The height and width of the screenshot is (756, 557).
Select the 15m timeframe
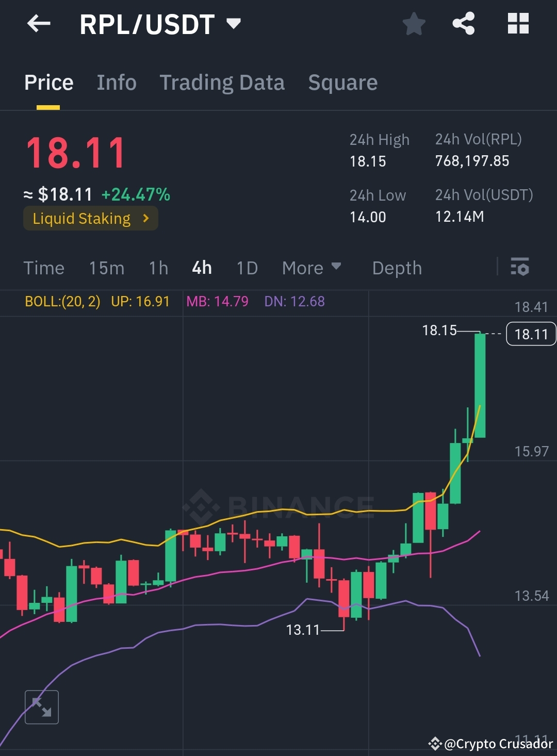click(x=106, y=268)
